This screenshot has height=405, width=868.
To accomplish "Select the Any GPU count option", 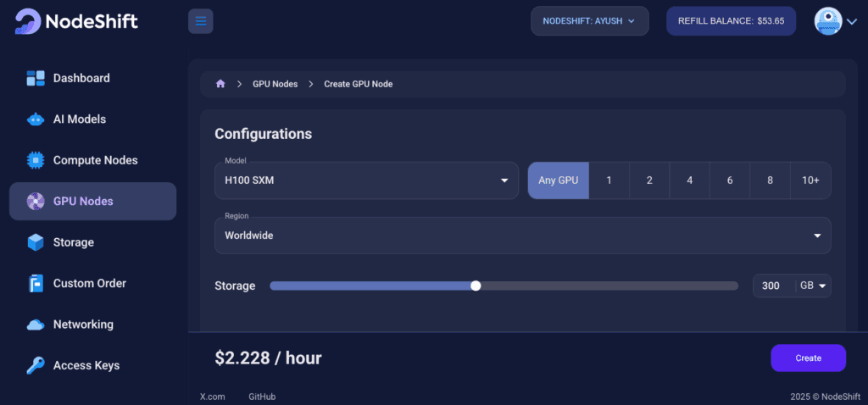I will (x=558, y=180).
